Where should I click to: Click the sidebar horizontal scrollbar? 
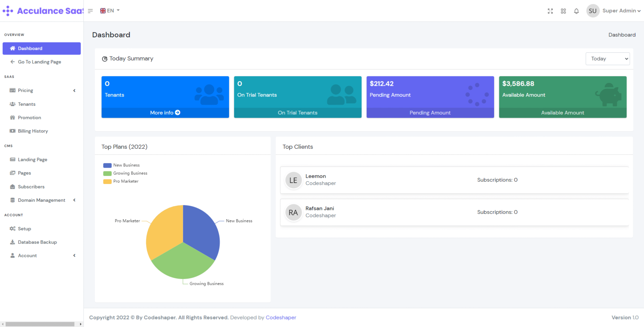(x=40, y=324)
